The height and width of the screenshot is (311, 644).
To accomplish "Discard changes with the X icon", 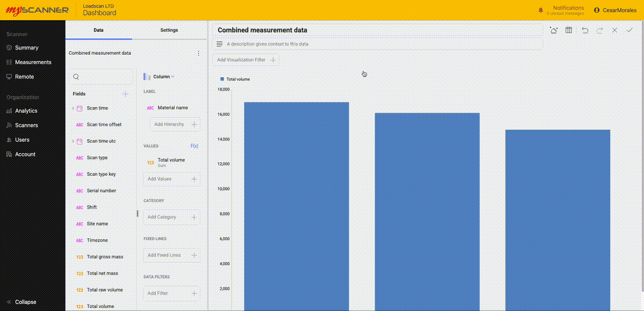I will click(615, 31).
